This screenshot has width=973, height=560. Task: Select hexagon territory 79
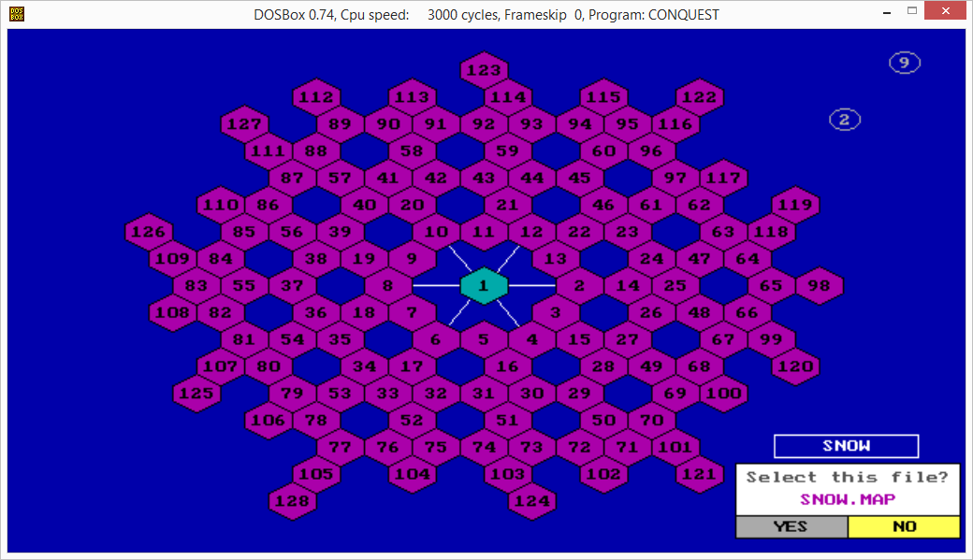[292, 394]
